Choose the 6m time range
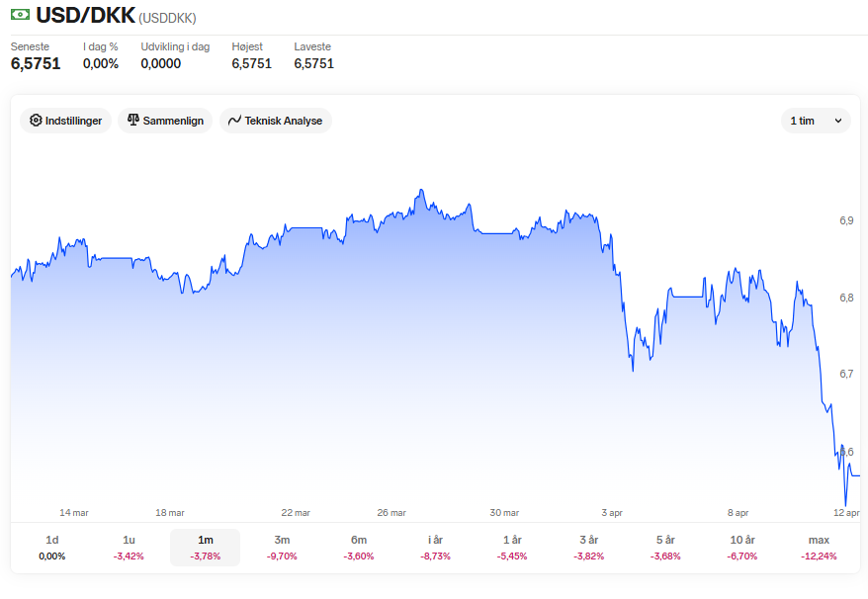The width and height of the screenshot is (868, 599). coord(359,548)
